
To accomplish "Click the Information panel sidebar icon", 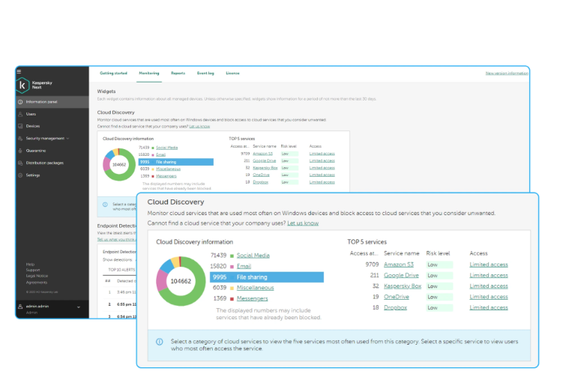I will click(x=20, y=102).
